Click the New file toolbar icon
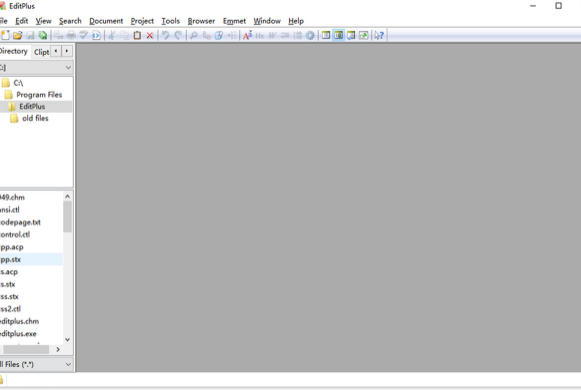The image size is (581, 390). (x=5, y=36)
